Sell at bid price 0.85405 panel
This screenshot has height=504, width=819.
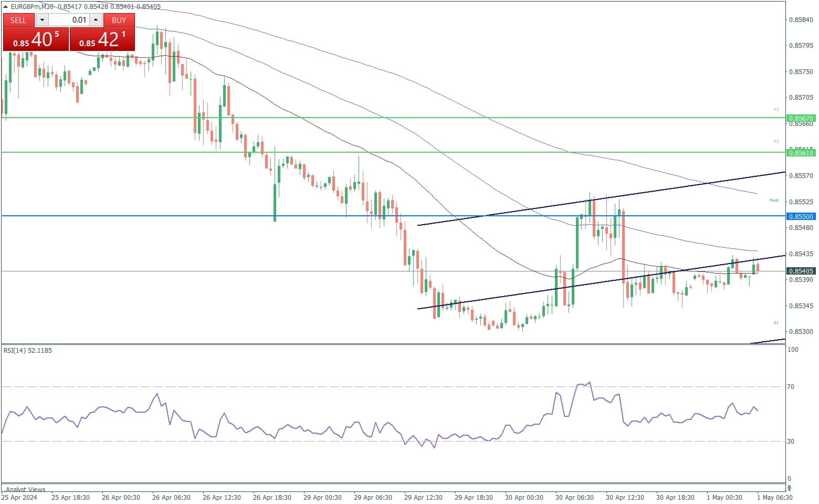tap(36, 39)
